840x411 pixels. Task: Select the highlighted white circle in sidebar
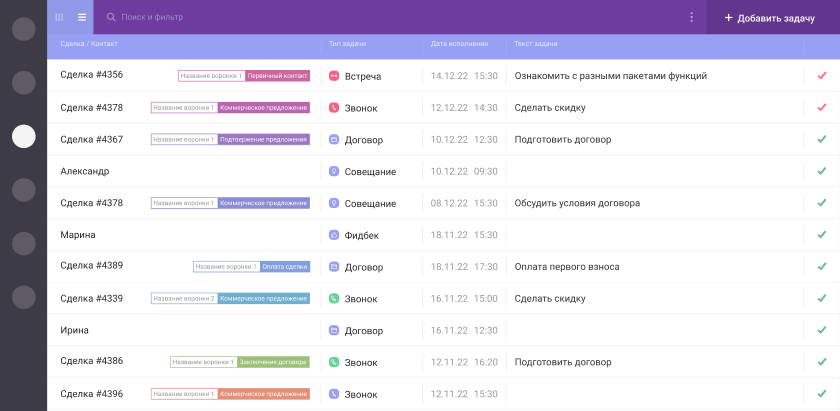[24, 136]
